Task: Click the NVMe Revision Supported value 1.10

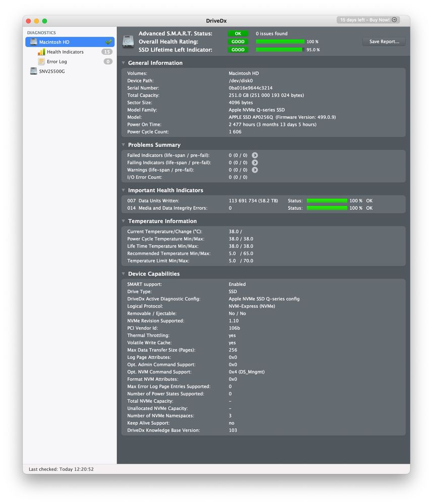Action: pyautogui.click(x=234, y=320)
